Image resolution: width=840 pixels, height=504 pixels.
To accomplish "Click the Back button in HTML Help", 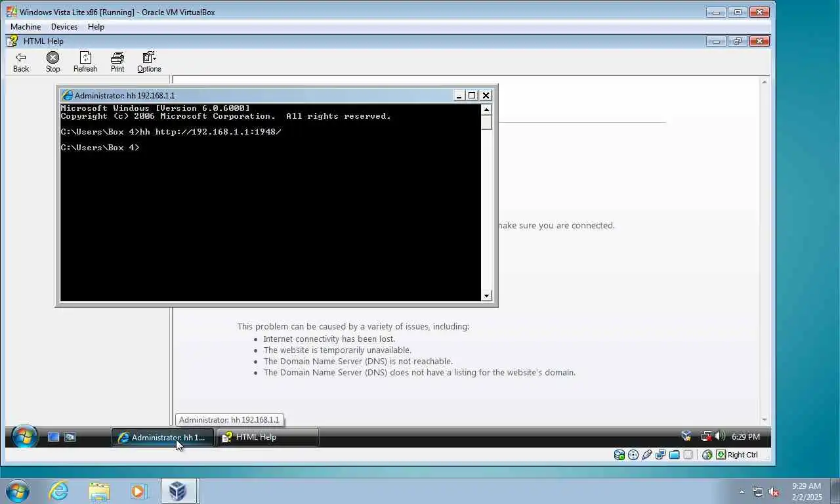I will click(21, 62).
